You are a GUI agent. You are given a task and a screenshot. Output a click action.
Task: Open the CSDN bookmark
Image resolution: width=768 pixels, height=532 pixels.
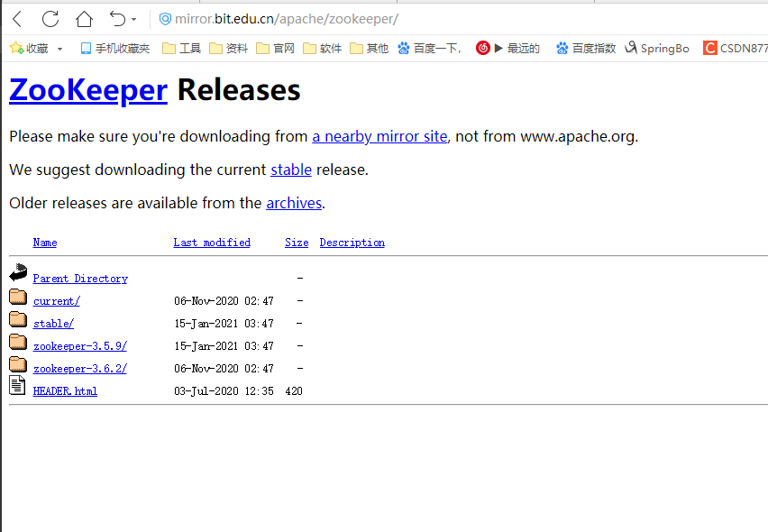coord(736,48)
